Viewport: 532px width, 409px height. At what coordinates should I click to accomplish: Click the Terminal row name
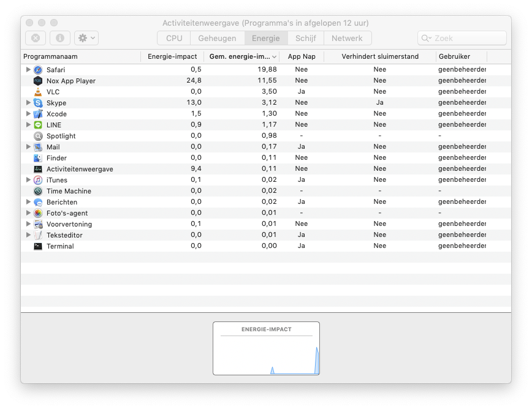click(x=60, y=246)
